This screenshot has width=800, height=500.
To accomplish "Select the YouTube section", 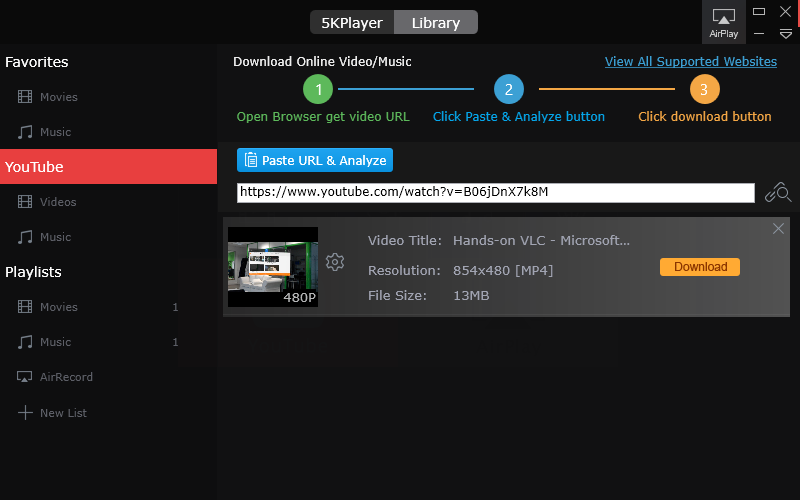I will click(x=108, y=166).
